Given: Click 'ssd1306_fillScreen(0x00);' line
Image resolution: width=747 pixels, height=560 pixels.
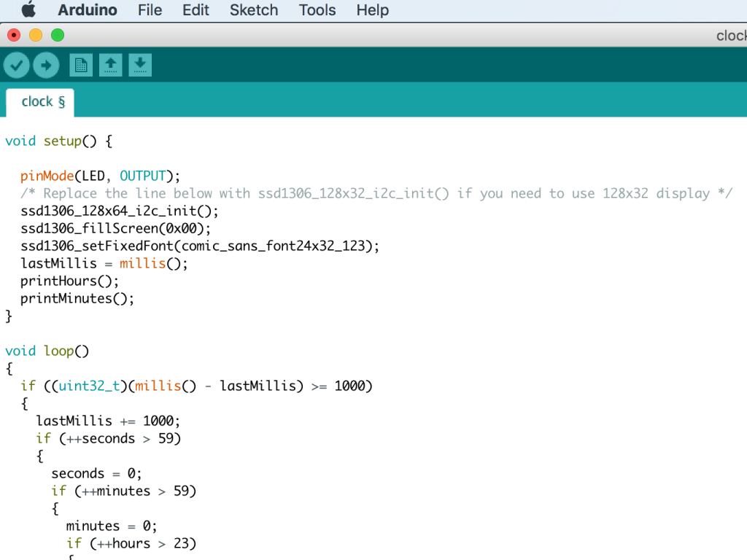Looking at the screenshot, I should coord(115,228).
